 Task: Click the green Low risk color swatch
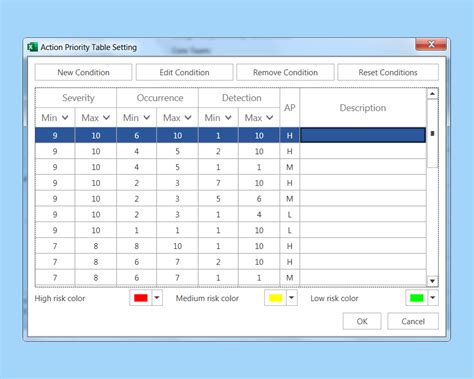[417, 298]
